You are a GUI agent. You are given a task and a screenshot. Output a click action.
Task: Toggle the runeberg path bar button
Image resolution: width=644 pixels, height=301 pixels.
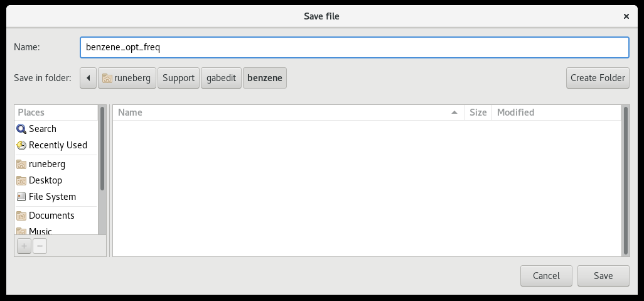[x=127, y=78]
